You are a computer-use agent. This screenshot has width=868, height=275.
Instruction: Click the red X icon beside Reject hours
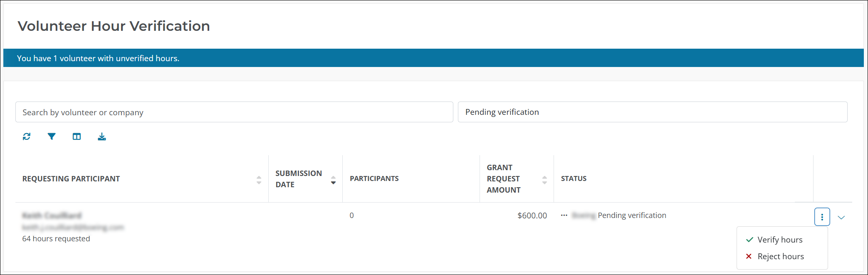tap(749, 256)
